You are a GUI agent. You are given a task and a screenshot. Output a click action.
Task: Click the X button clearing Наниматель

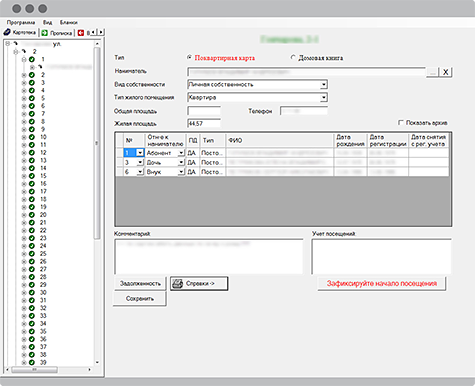coord(446,72)
